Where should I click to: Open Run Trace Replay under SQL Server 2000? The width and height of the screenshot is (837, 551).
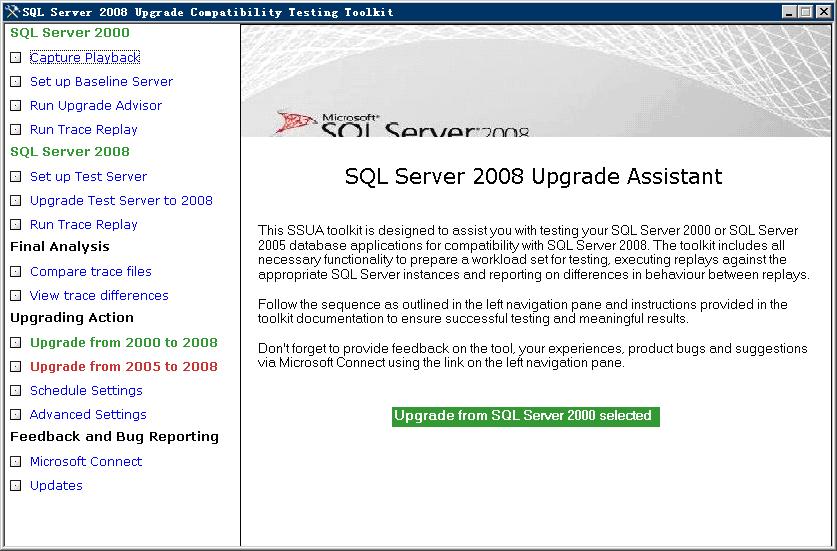(84, 129)
